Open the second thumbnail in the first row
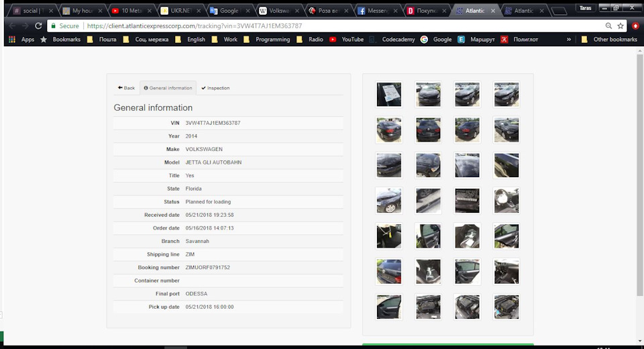The image size is (644, 349). point(429,95)
